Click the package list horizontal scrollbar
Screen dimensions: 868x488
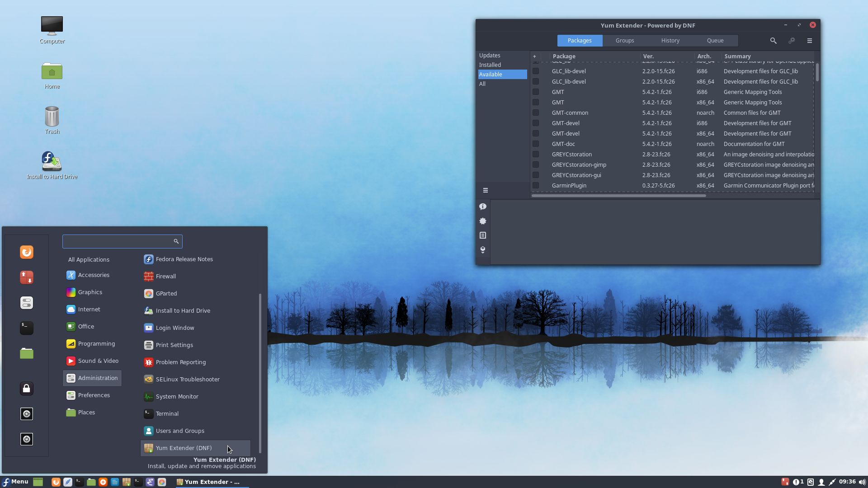point(618,196)
